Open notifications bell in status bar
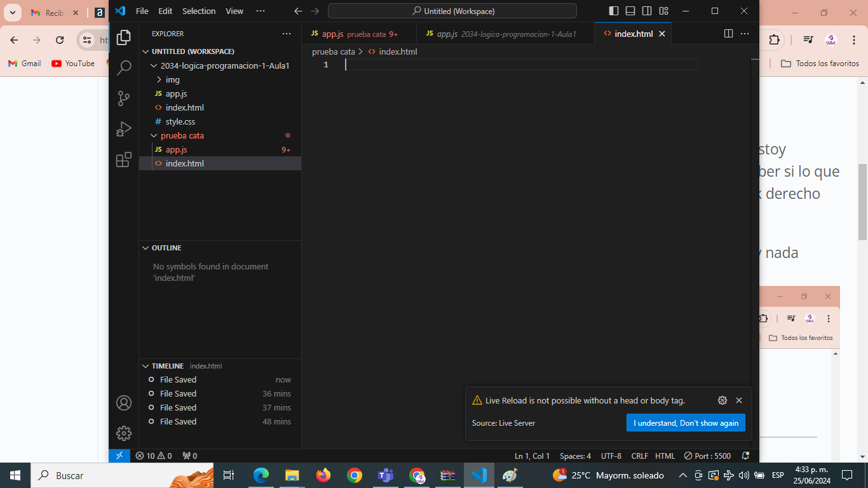This screenshot has height=488, width=868. tap(746, 456)
